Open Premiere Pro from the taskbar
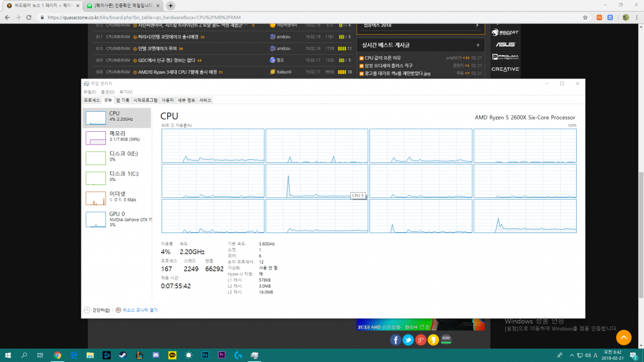This screenshot has width=644, height=362. click(x=221, y=356)
